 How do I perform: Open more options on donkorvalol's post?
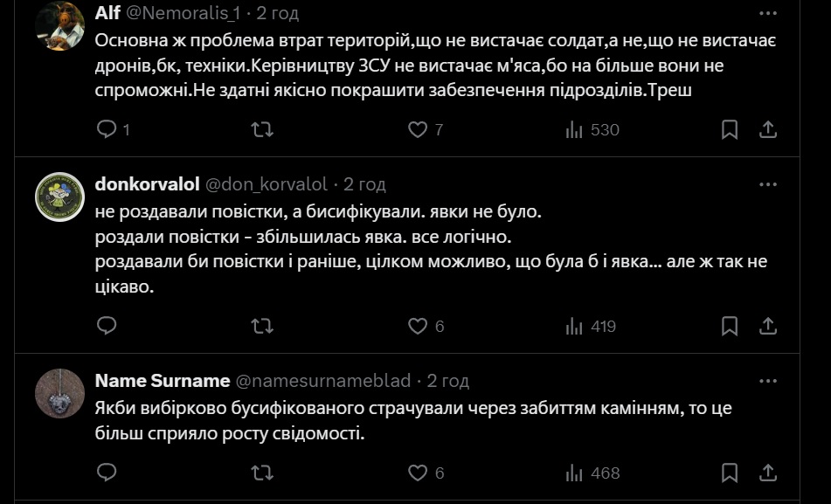pyautogui.click(x=768, y=184)
